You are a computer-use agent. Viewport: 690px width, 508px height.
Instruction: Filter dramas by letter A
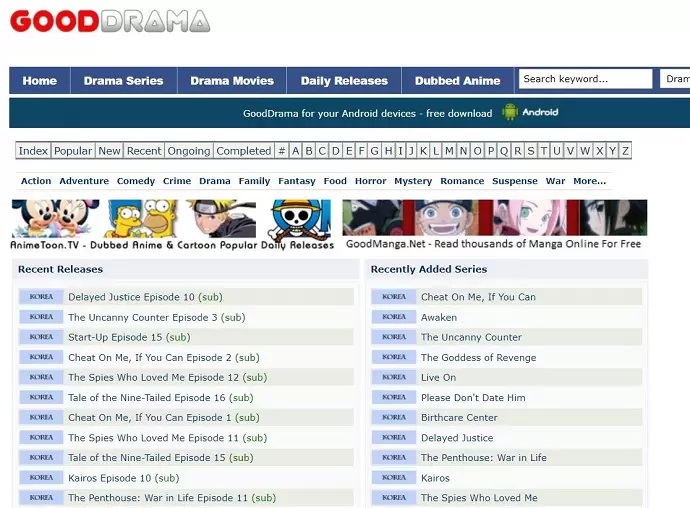[x=296, y=151]
